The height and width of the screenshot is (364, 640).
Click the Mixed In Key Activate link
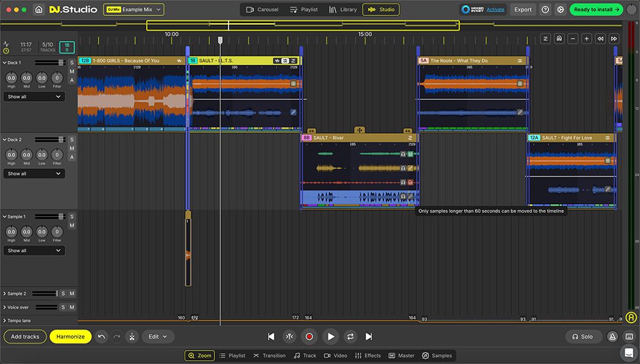tap(495, 10)
